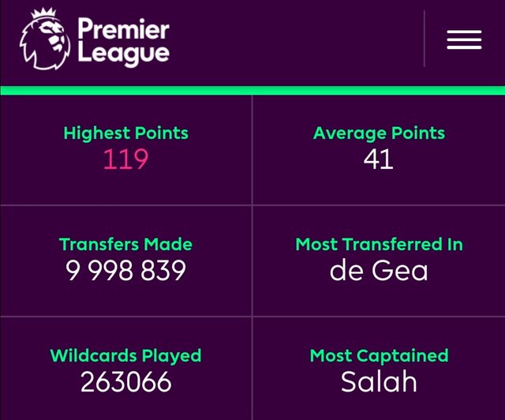The width and height of the screenshot is (505, 420).
Task: Select the Most Transferred In label
Action: click(x=379, y=244)
